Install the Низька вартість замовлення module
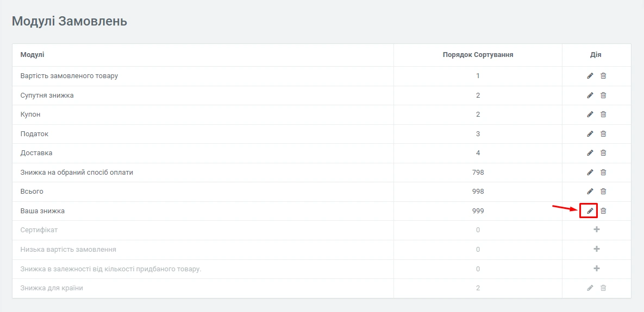644x312 pixels. point(596,249)
